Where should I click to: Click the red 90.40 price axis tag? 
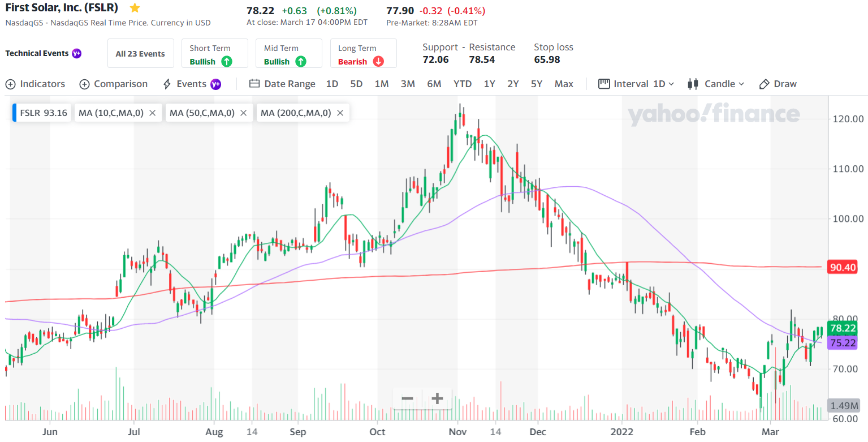pyautogui.click(x=841, y=267)
